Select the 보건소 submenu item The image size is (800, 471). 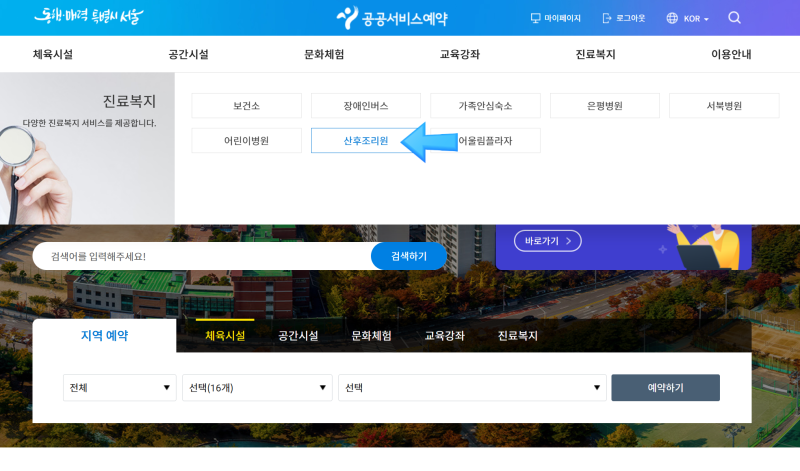click(x=246, y=106)
